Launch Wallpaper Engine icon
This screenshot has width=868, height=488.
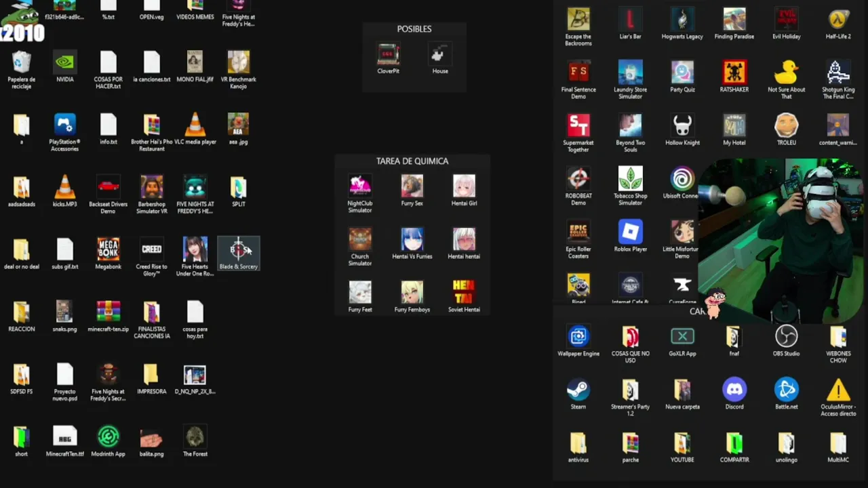pos(578,336)
